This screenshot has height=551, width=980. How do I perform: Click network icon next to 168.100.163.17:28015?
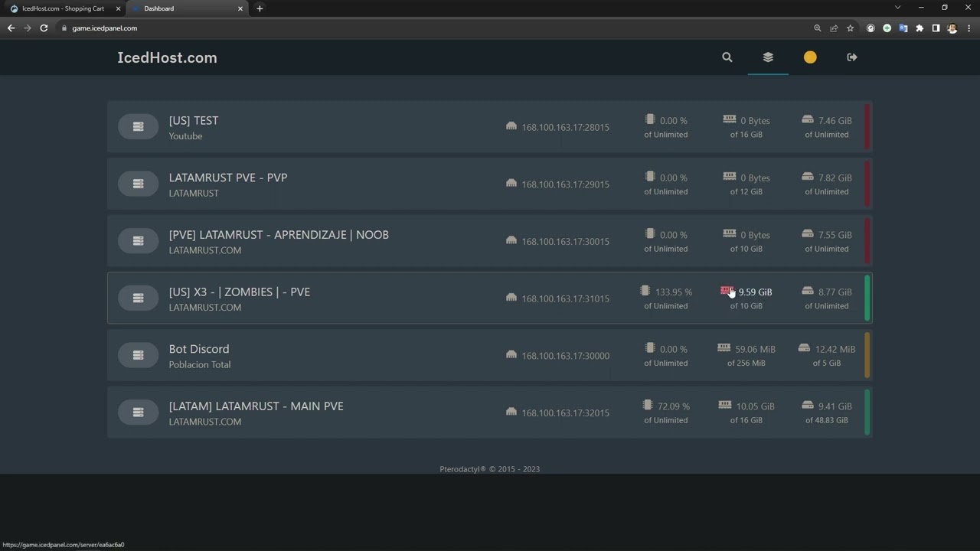click(511, 126)
